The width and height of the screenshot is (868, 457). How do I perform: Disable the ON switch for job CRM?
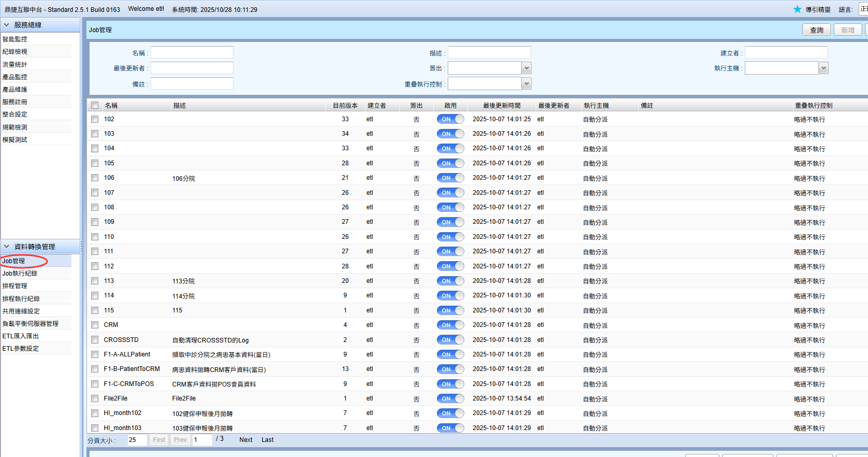click(450, 325)
